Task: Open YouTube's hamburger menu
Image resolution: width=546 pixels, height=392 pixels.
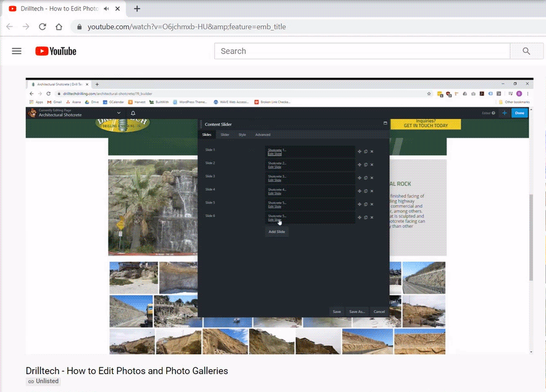Action: 16,51
